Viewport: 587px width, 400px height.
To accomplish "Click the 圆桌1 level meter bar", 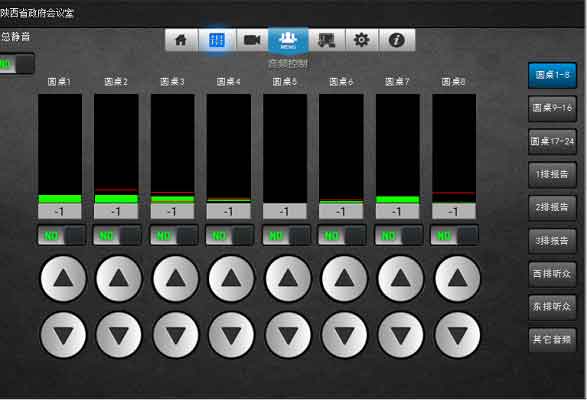I will click(60, 148).
